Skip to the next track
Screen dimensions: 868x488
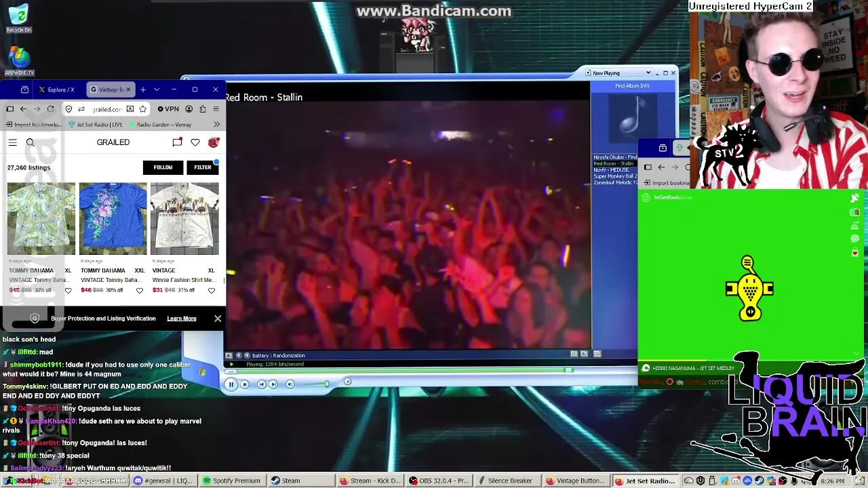[273, 384]
